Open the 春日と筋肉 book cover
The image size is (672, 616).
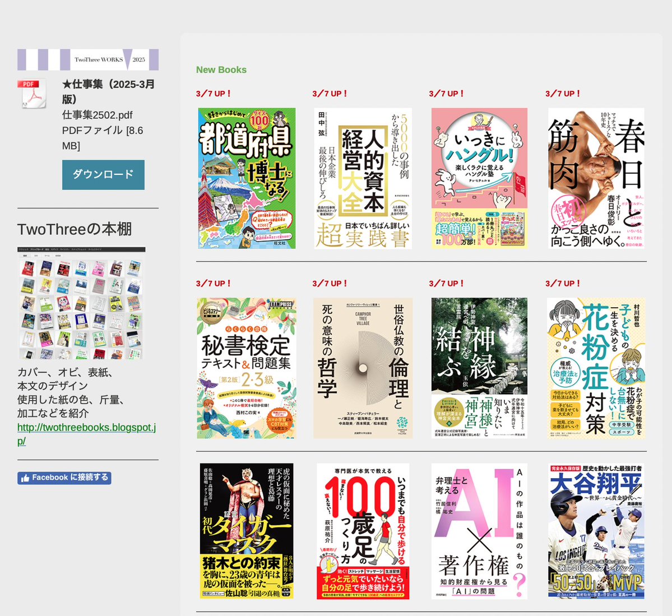[x=596, y=178]
